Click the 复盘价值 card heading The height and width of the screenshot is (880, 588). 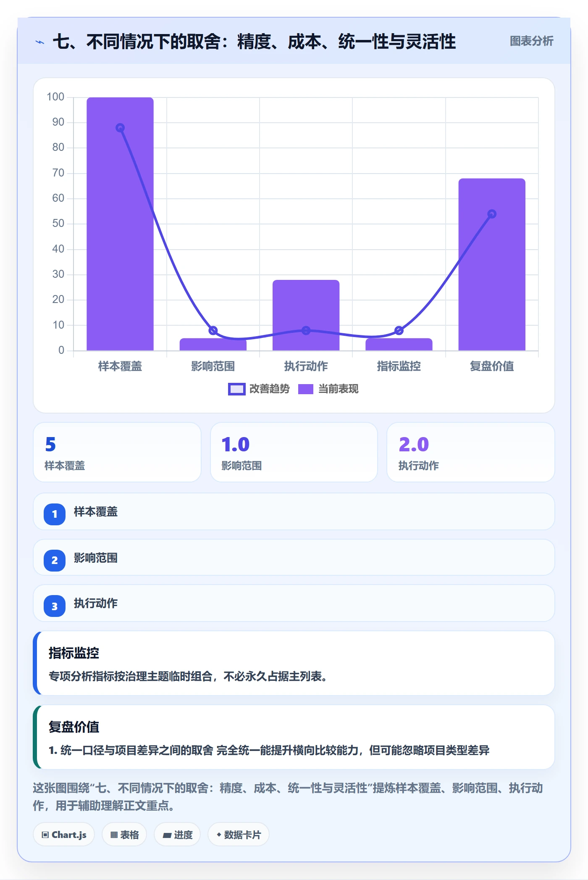74,727
